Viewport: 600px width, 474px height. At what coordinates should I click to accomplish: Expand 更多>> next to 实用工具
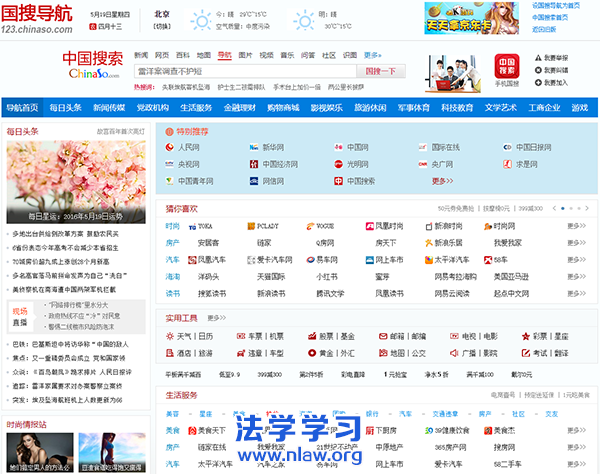coord(217,318)
